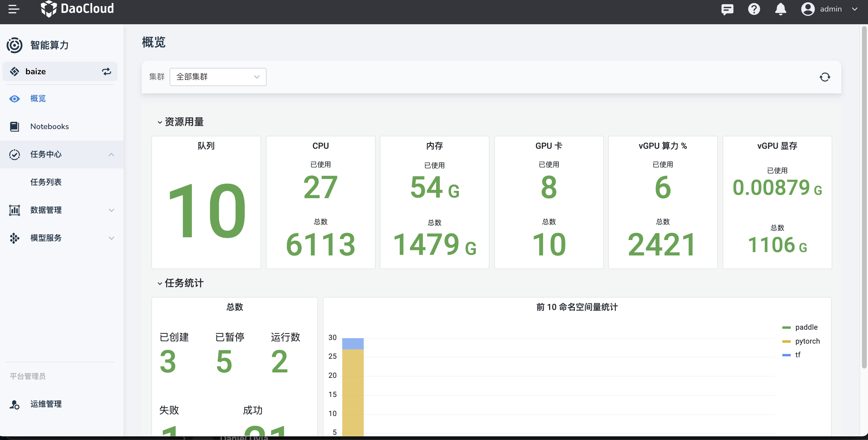868x440 pixels.
Task: Open the 全部集群 cluster dropdown
Action: [218, 77]
